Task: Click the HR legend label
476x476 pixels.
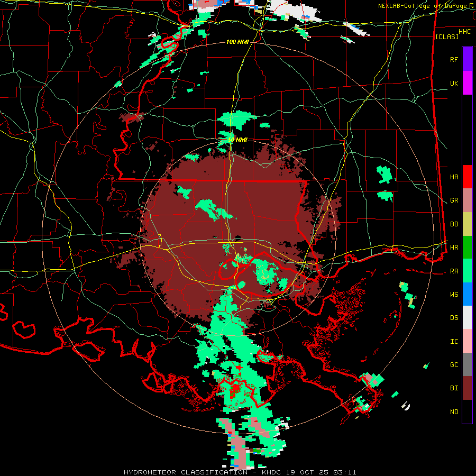Action: [454, 248]
